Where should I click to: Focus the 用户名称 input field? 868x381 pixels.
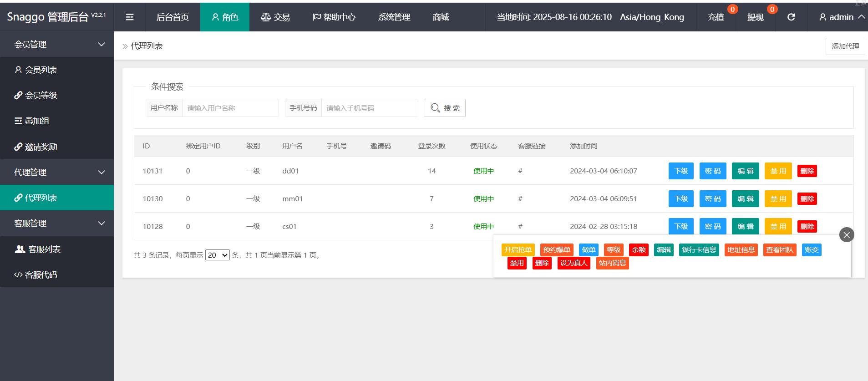pyautogui.click(x=230, y=108)
